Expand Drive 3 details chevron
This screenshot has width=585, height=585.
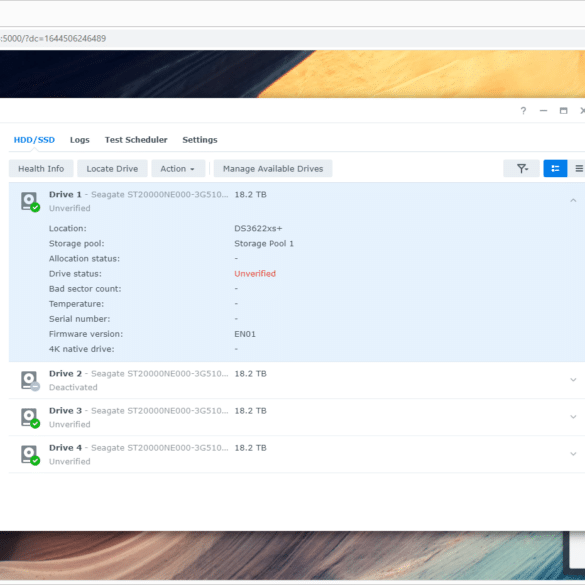point(573,417)
